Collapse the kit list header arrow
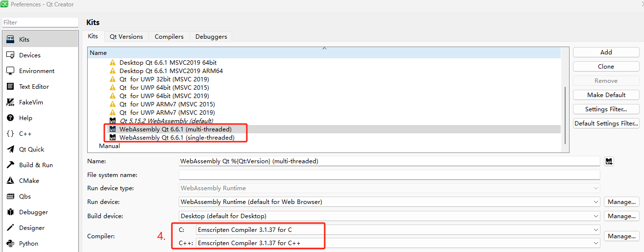Screen dimensions: 644x252 click(x=324, y=49)
